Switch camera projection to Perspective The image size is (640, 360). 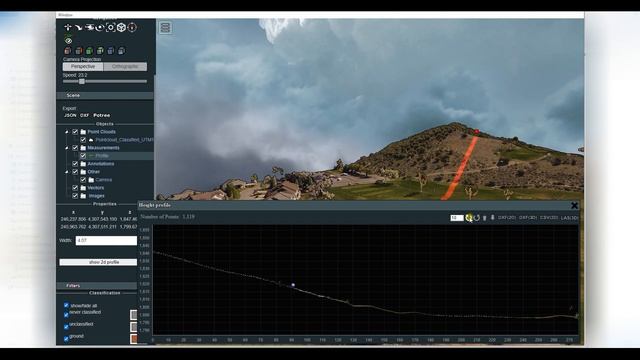tap(83, 67)
